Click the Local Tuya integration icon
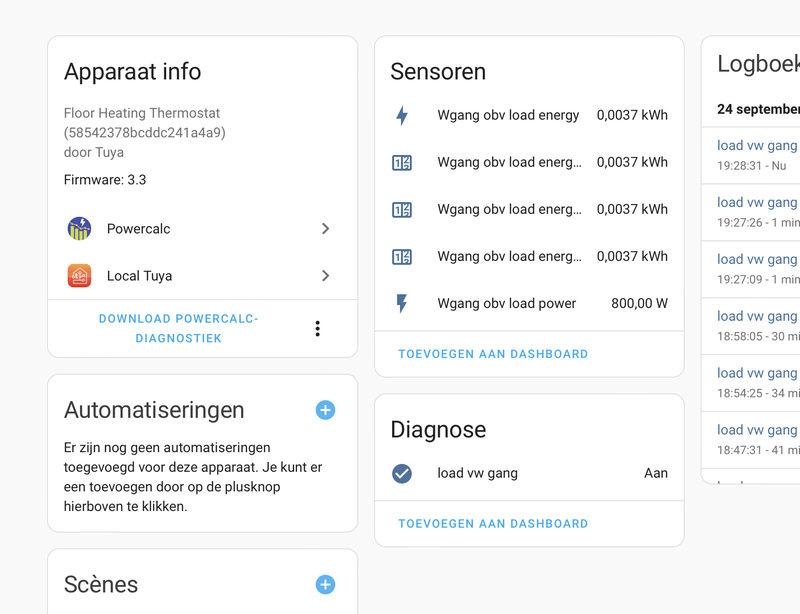This screenshot has width=800, height=614. (x=79, y=276)
